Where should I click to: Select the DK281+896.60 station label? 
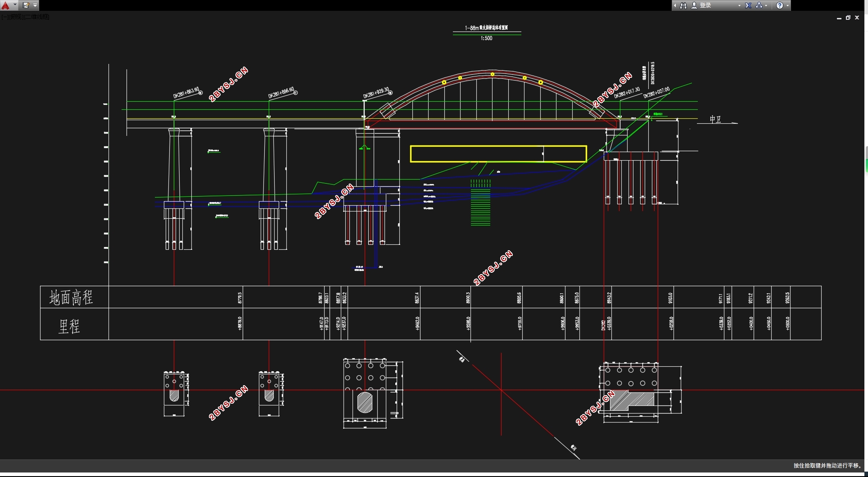point(281,93)
